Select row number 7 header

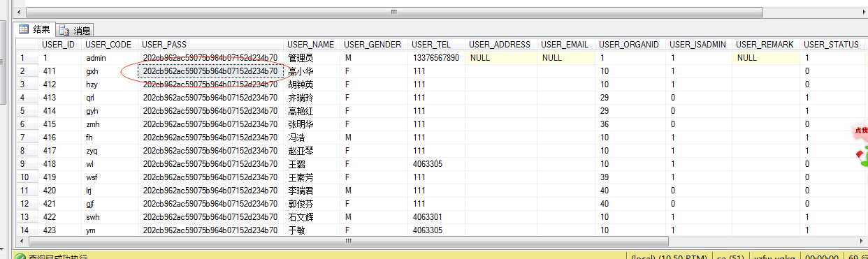tap(27, 138)
